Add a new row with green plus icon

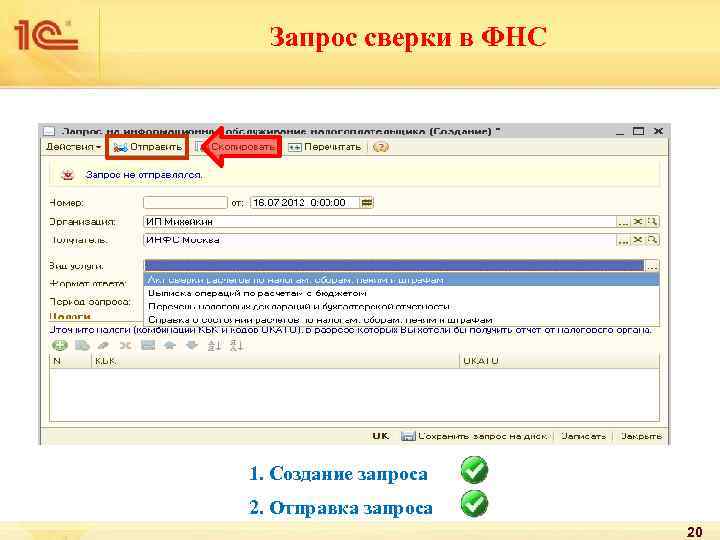click(60, 345)
